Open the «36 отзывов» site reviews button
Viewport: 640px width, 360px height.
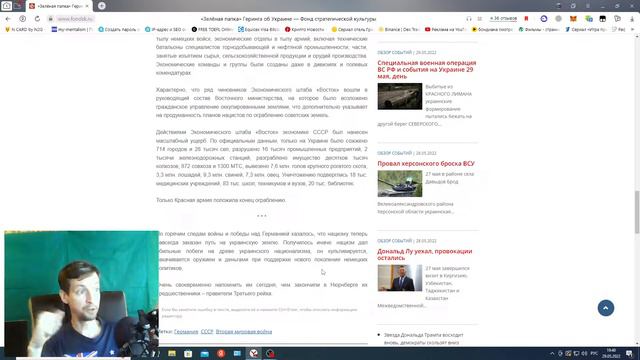point(503,19)
